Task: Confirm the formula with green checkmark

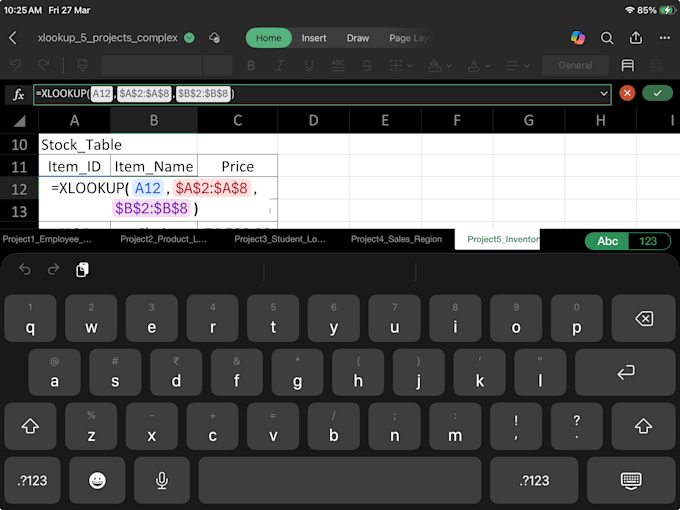Action: 657,93
